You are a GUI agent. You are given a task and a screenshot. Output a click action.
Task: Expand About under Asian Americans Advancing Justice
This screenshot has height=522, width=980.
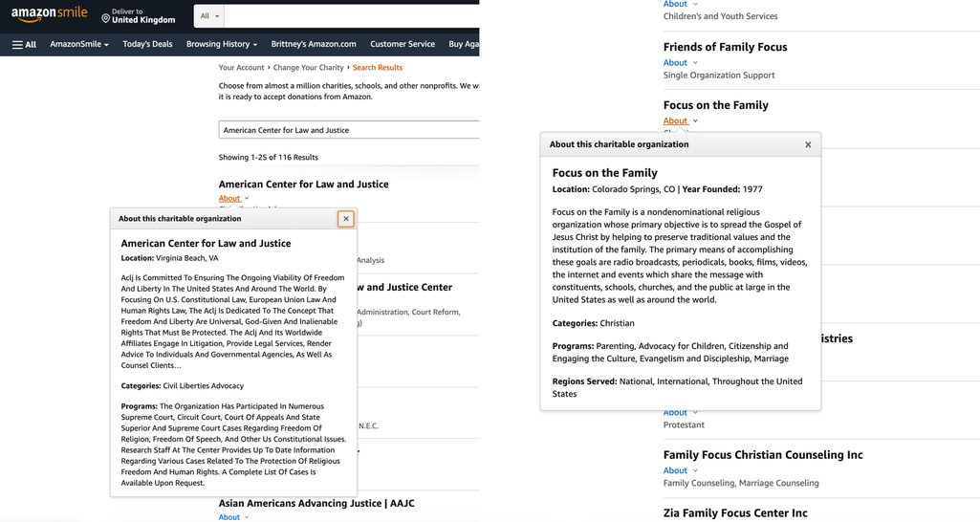point(233,517)
